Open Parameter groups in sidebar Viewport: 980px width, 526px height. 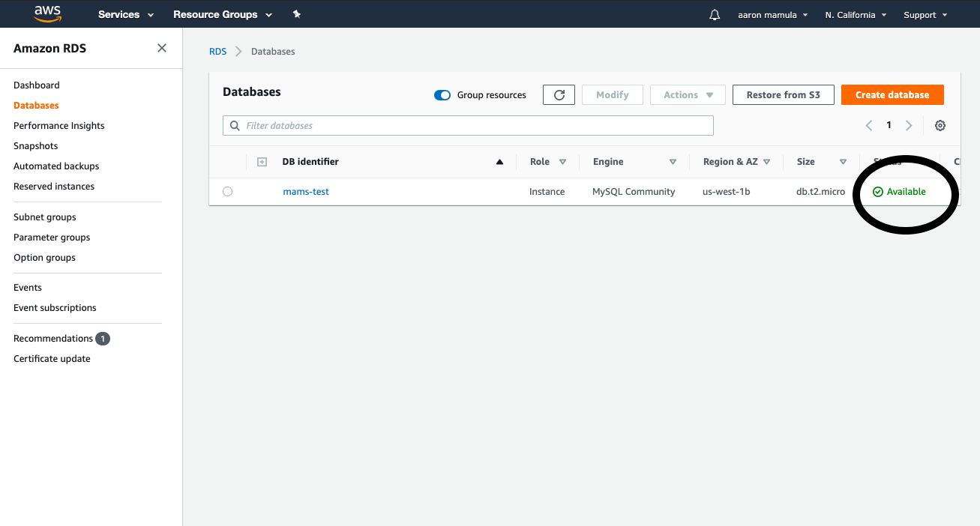(52, 238)
